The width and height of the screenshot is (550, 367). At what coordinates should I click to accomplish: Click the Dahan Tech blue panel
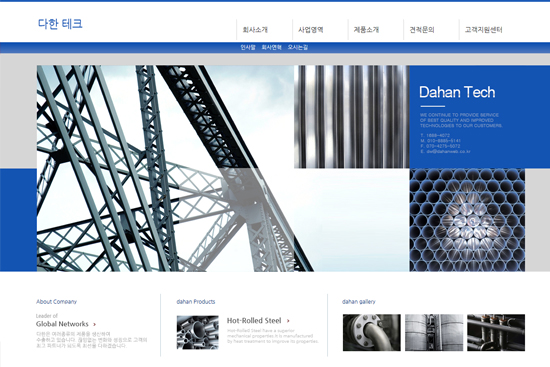click(479, 117)
